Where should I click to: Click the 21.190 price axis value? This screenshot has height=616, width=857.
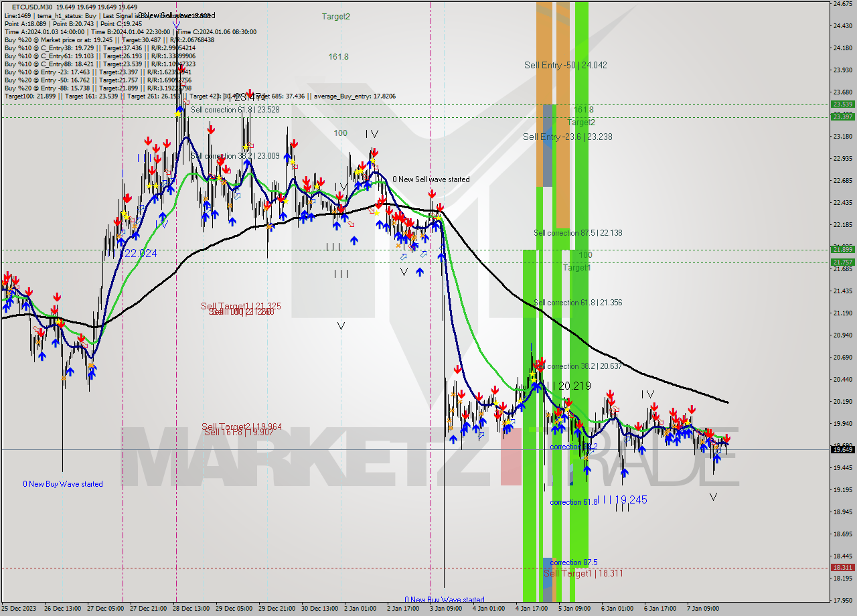click(842, 313)
